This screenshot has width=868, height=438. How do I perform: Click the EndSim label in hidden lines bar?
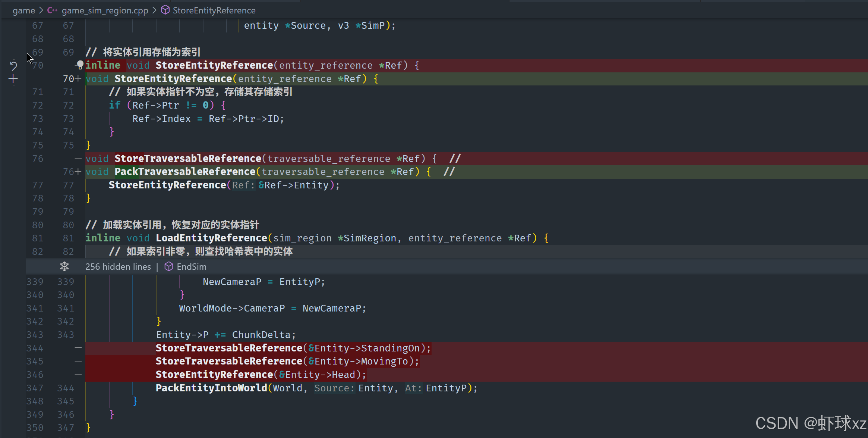192,267
